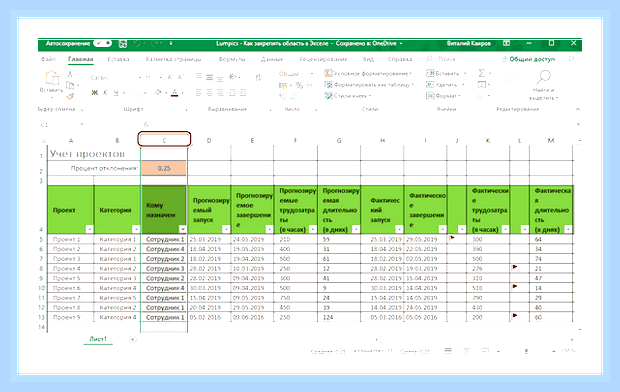
Task: Toggle the Автосохранение switch
Action: coord(103,43)
